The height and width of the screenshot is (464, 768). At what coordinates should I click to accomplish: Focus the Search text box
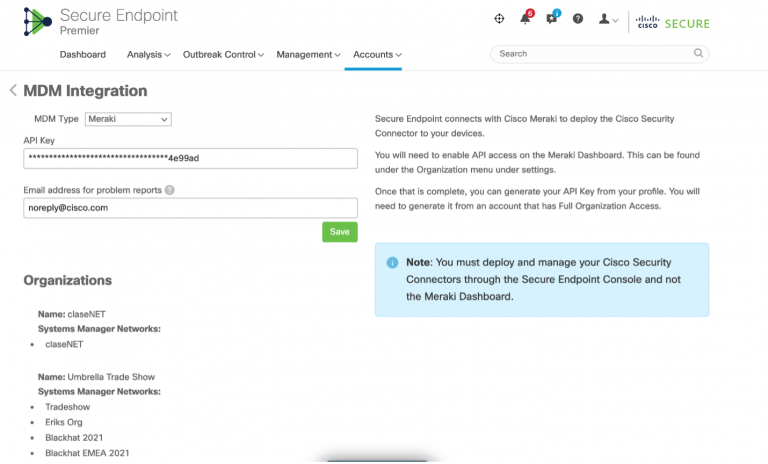[590, 54]
